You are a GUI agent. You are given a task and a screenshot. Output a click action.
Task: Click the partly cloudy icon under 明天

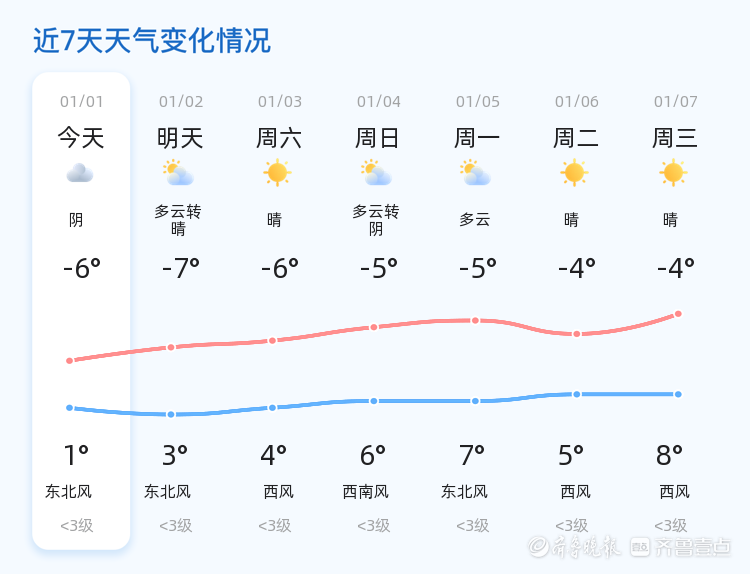point(179,173)
